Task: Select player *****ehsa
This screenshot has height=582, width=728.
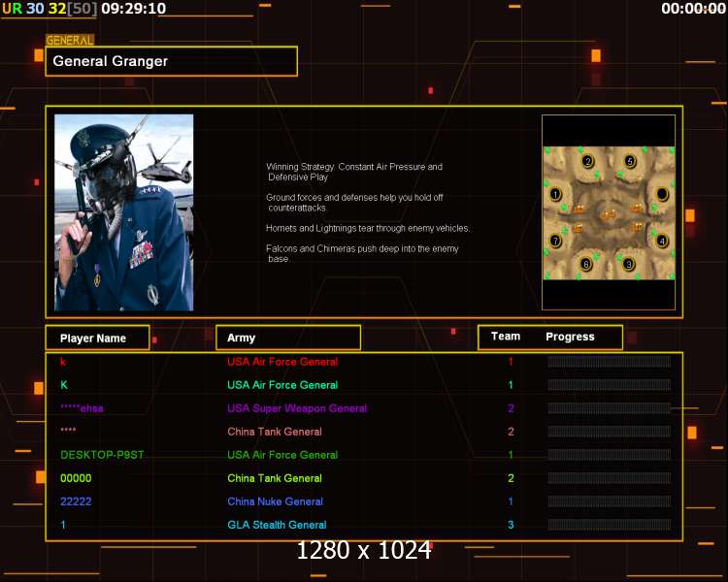Action: coord(82,408)
